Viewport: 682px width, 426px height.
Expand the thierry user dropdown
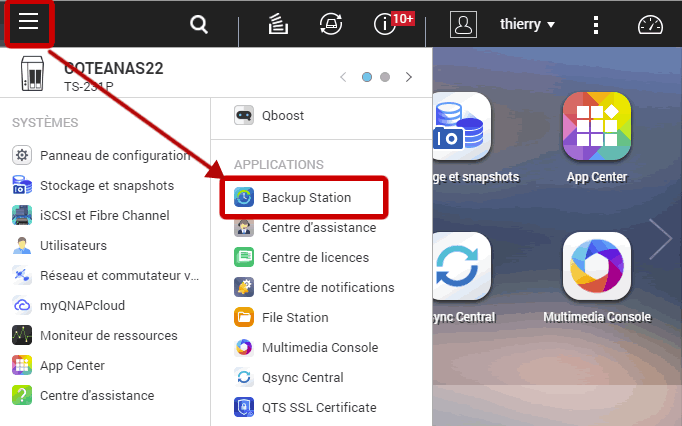pos(528,24)
